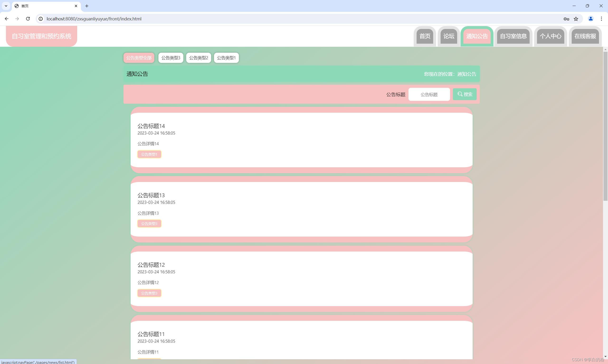Open the password key icon
The height and width of the screenshot is (364, 608).
(x=566, y=19)
